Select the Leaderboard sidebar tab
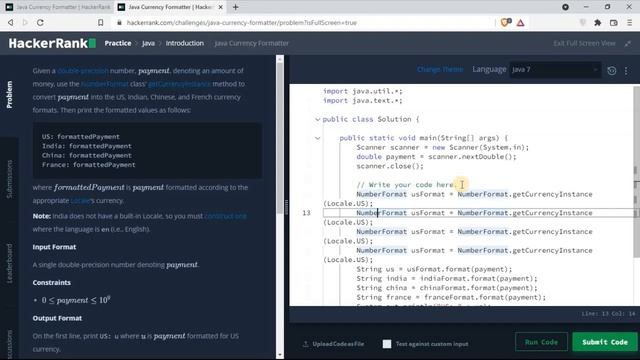This screenshot has height=360, width=640. coord(9,263)
